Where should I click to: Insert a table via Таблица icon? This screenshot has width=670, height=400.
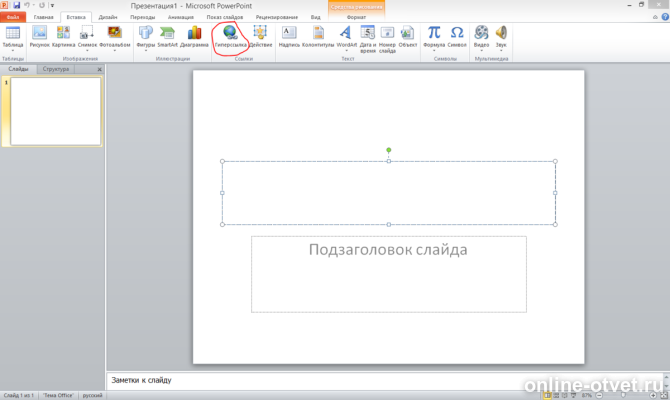coord(13,33)
